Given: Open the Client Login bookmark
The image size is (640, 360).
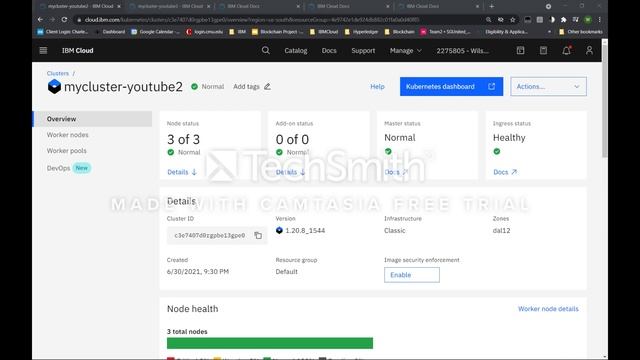Looking at the screenshot, I should 62,32.
